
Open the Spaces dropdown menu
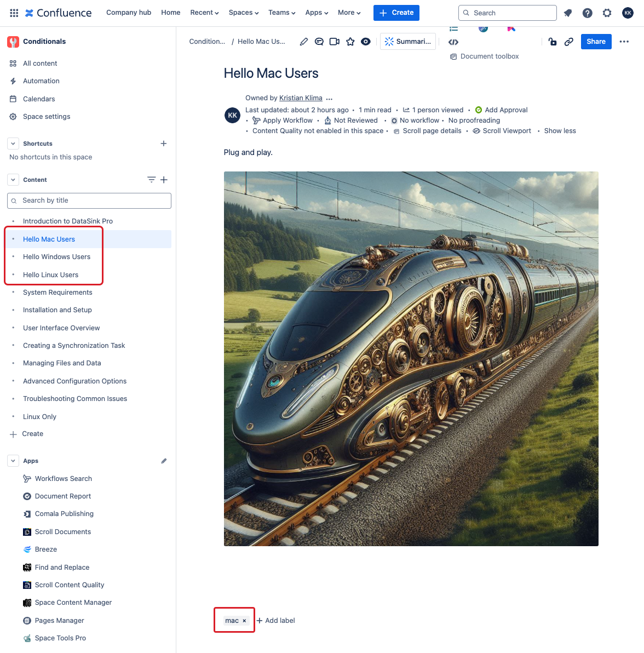(244, 13)
